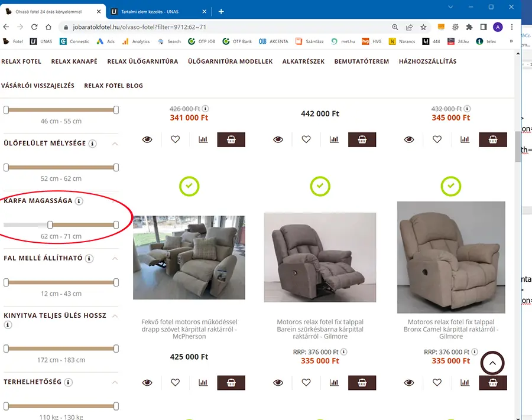Screen dimensions: 532x420
Task: Open compare chart for Bronx Camel Gilmore
Action: click(465, 382)
